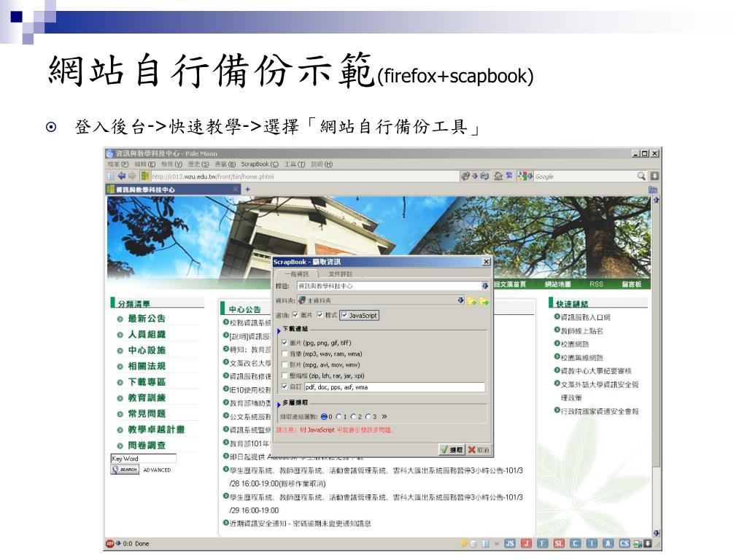Open the ScrapBook(C) menu
The width and height of the screenshot is (747, 560).
[x=260, y=164]
